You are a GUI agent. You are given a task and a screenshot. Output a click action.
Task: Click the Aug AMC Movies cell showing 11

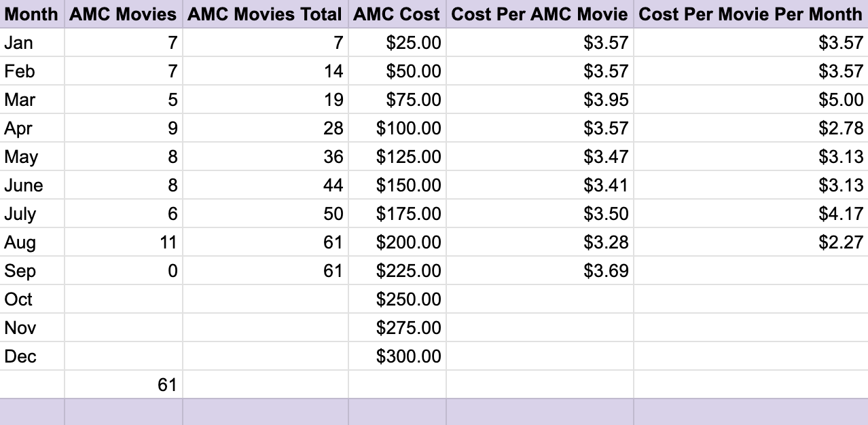(x=124, y=242)
